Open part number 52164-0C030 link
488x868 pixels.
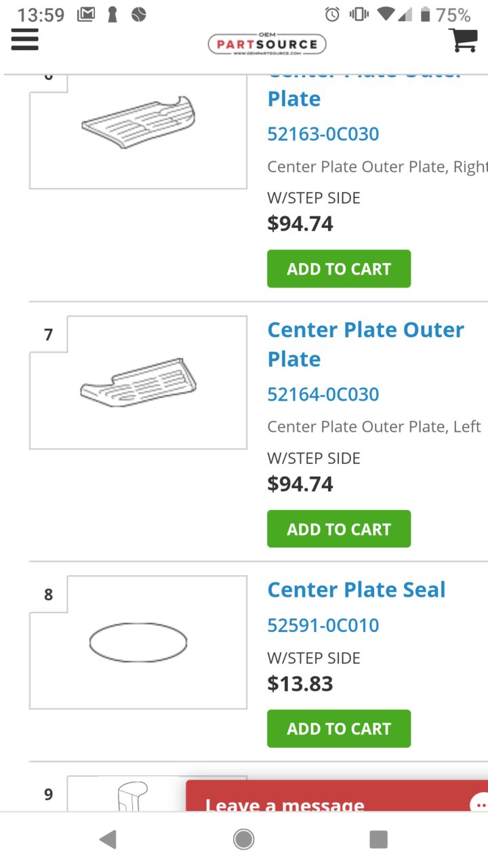point(323,394)
